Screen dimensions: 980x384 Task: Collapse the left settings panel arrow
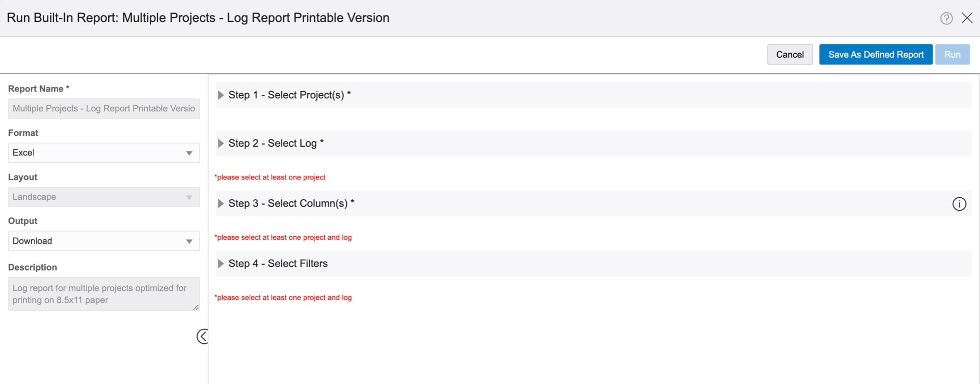click(202, 336)
